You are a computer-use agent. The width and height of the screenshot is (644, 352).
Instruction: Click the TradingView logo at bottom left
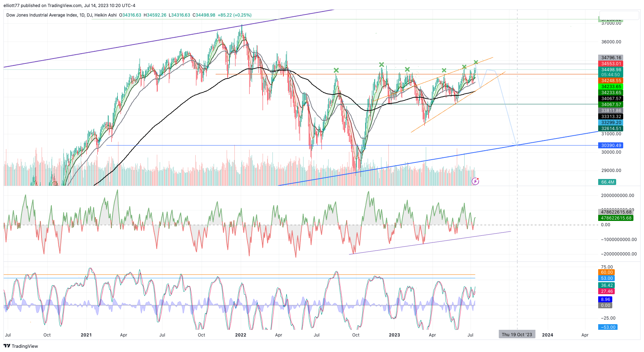tap(20, 346)
